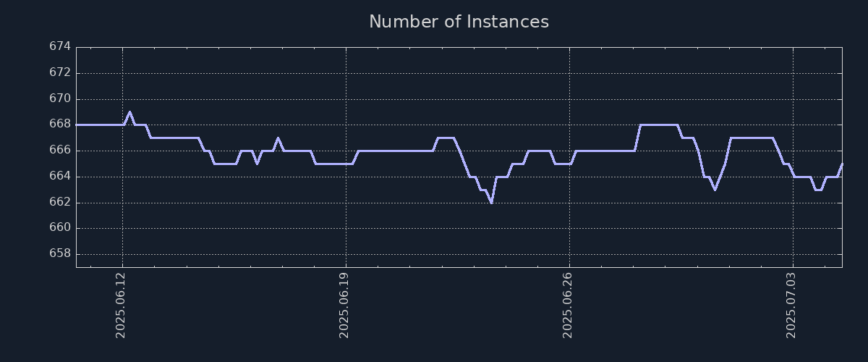Image resolution: width=868 pixels, height=362 pixels.
Task: Click the x-axis date 2025.06.19
Action: pos(345,305)
